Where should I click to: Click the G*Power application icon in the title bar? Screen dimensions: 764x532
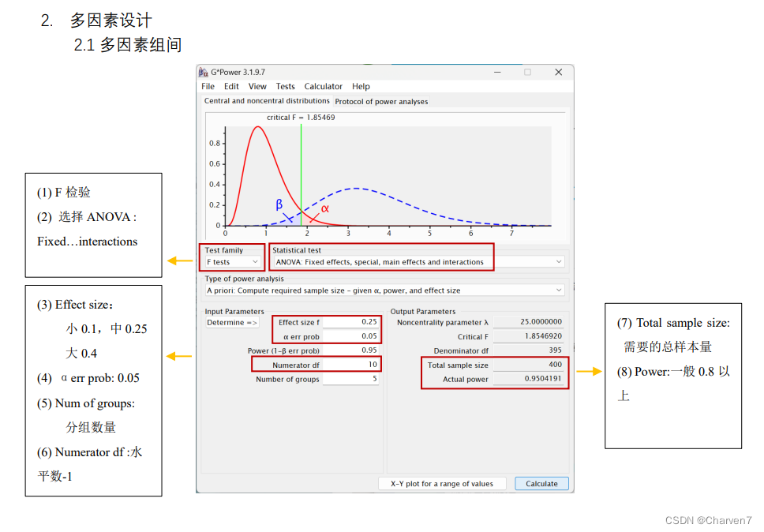204,71
